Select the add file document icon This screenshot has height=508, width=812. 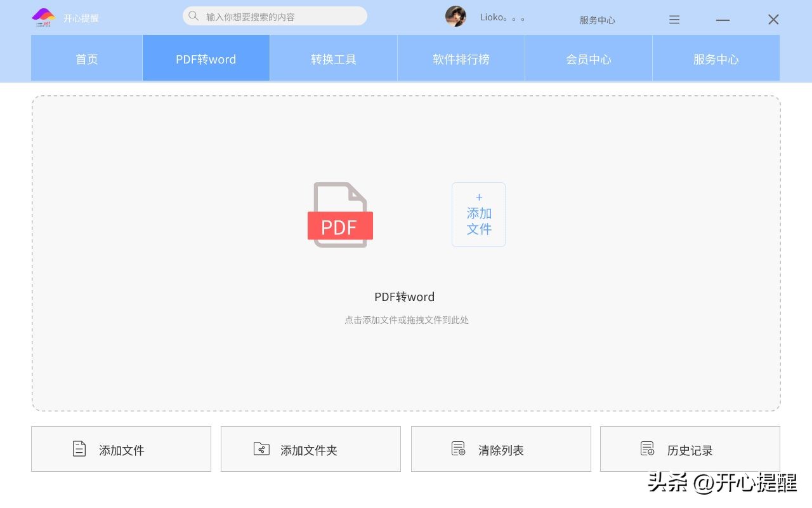[x=79, y=448]
